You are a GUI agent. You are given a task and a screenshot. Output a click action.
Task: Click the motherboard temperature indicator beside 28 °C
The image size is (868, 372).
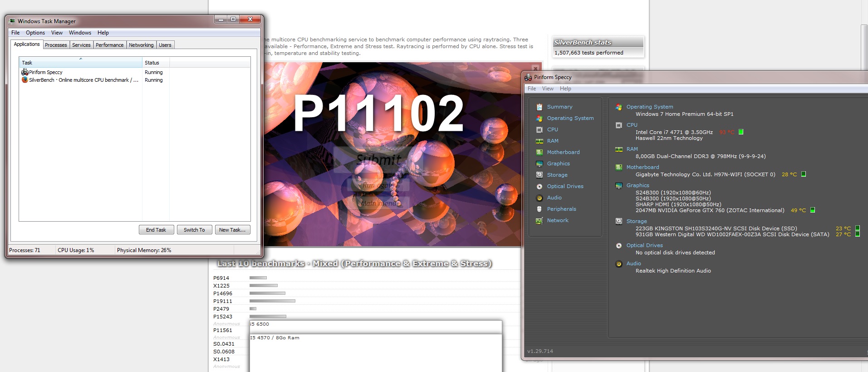point(804,174)
